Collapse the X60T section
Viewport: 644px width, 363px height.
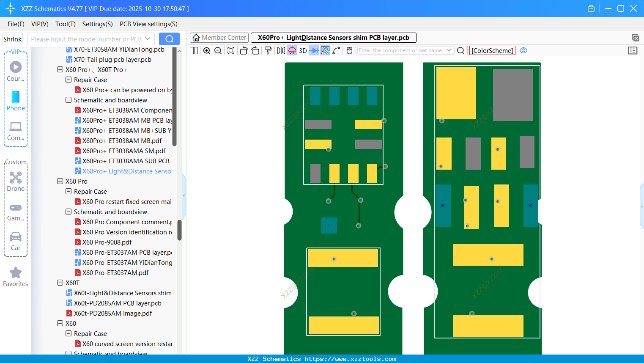point(60,283)
